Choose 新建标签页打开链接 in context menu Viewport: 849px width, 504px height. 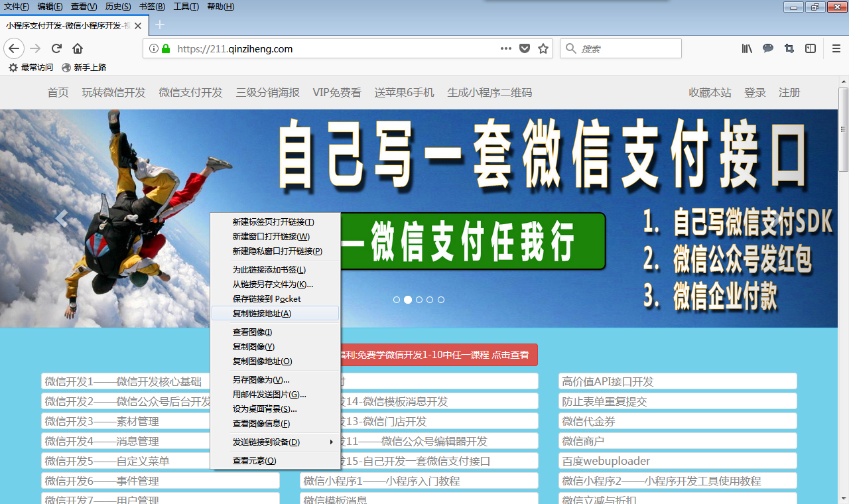[x=275, y=222]
